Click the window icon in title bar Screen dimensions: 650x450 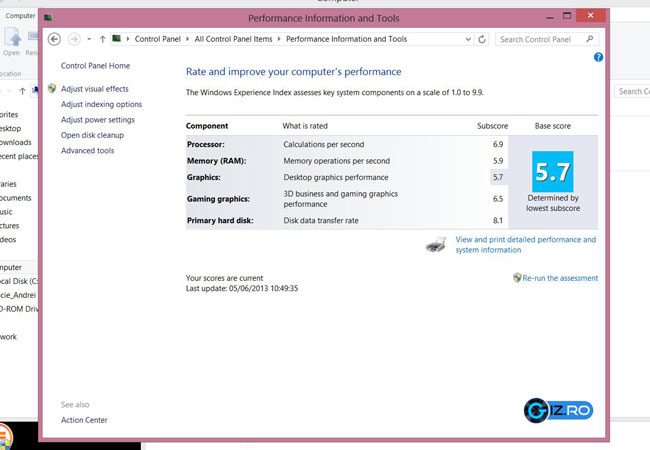pyautogui.click(x=49, y=17)
